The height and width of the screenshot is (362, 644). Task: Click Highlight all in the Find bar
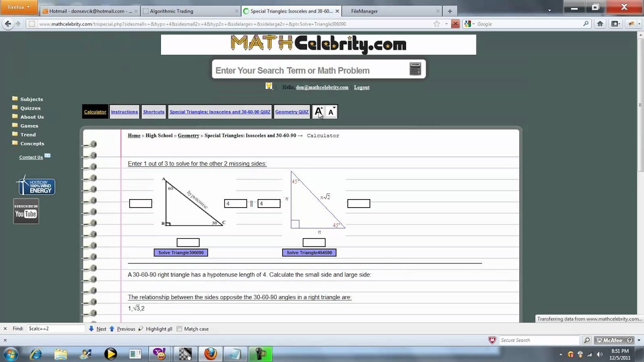155,329
